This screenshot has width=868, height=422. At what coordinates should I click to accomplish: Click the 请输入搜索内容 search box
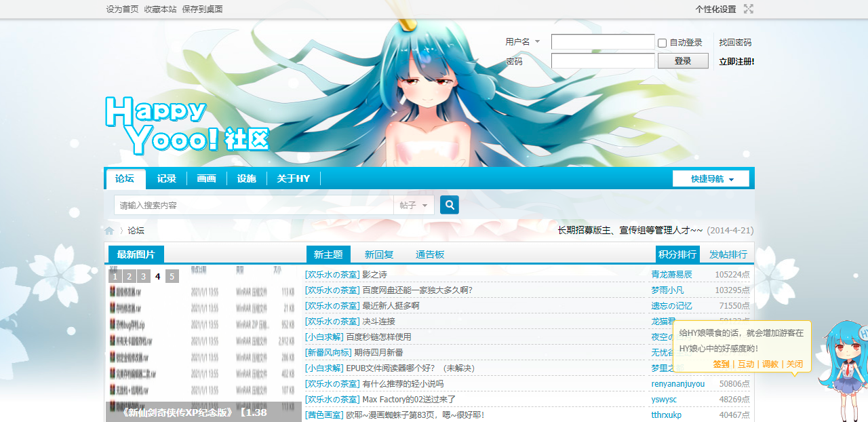pos(254,205)
